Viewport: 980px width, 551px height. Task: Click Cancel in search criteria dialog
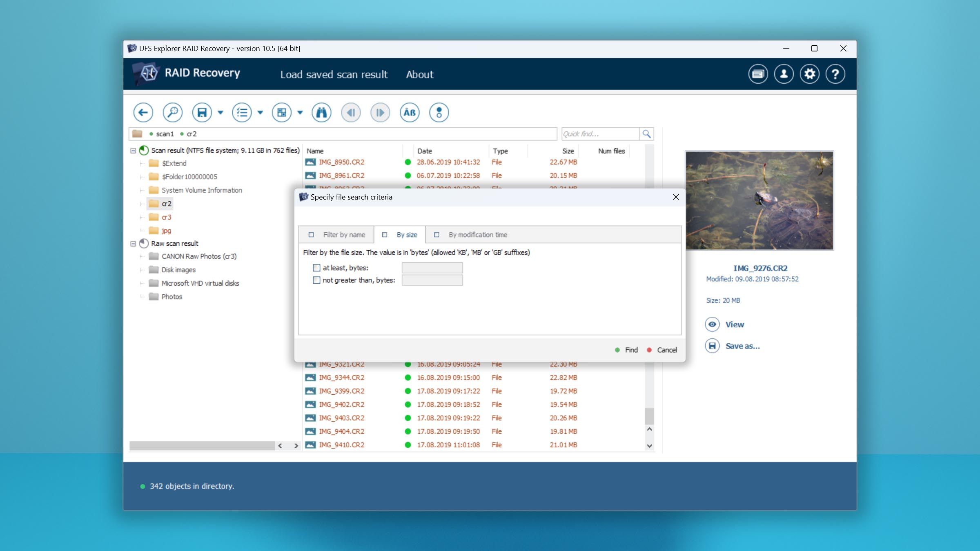click(x=662, y=350)
